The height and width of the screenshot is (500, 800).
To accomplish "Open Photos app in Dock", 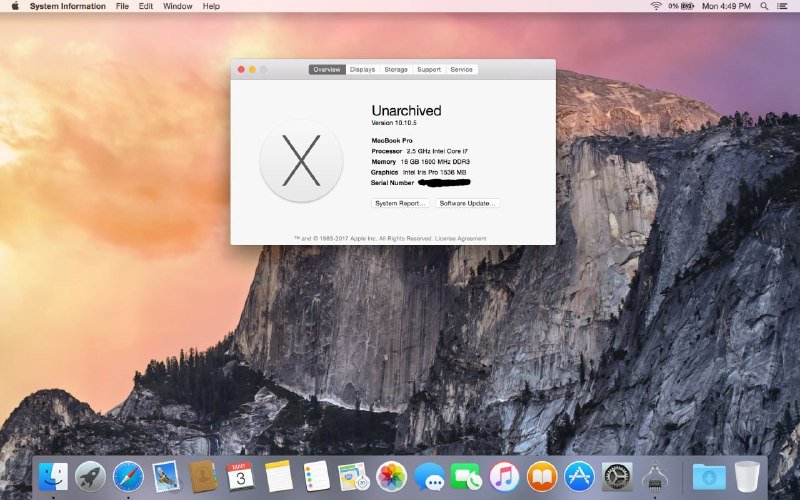I will click(x=391, y=477).
